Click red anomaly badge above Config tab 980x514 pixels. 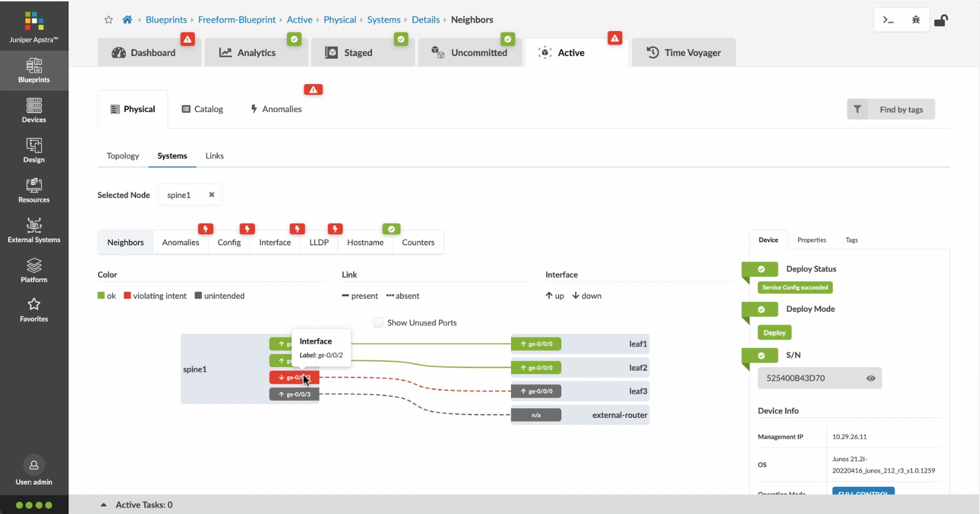pos(247,229)
